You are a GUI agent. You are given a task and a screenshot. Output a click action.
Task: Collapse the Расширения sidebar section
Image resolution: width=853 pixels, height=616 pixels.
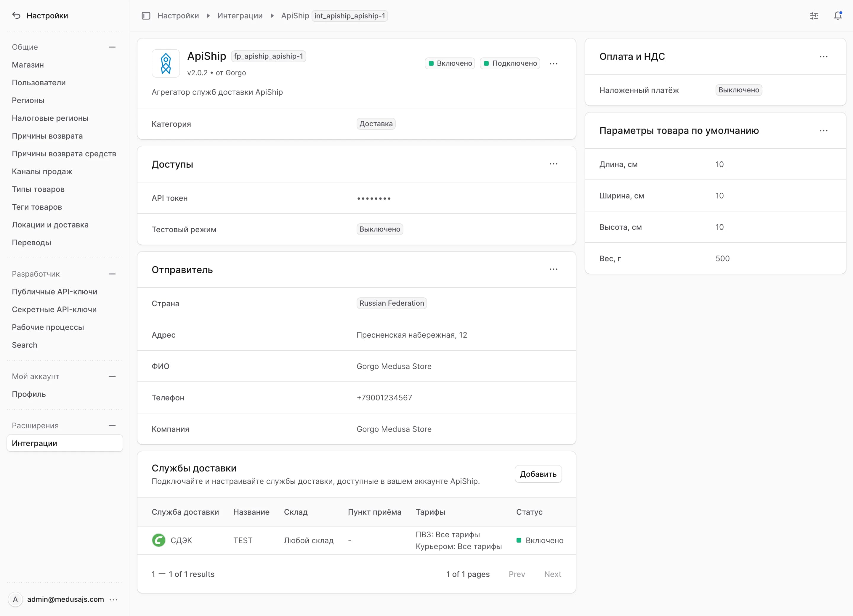pos(112,426)
